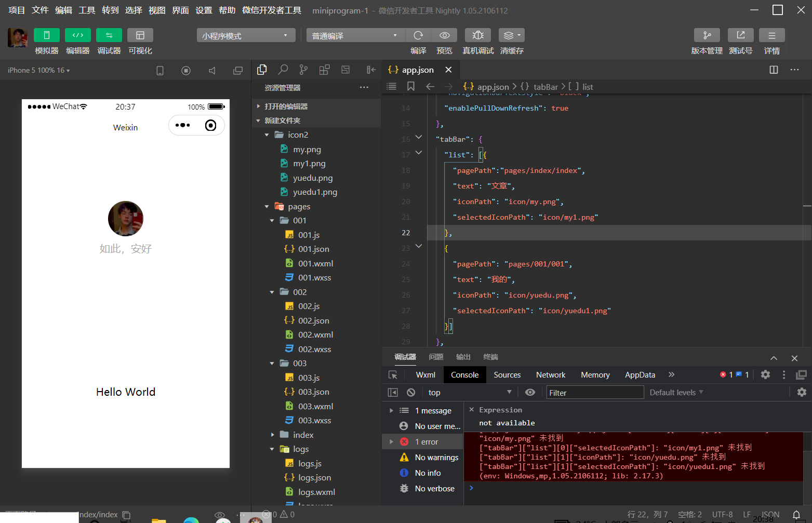Viewport: 812px width, 523px height.
Task: Open the Default levels dropdown
Action: [676, 393]
